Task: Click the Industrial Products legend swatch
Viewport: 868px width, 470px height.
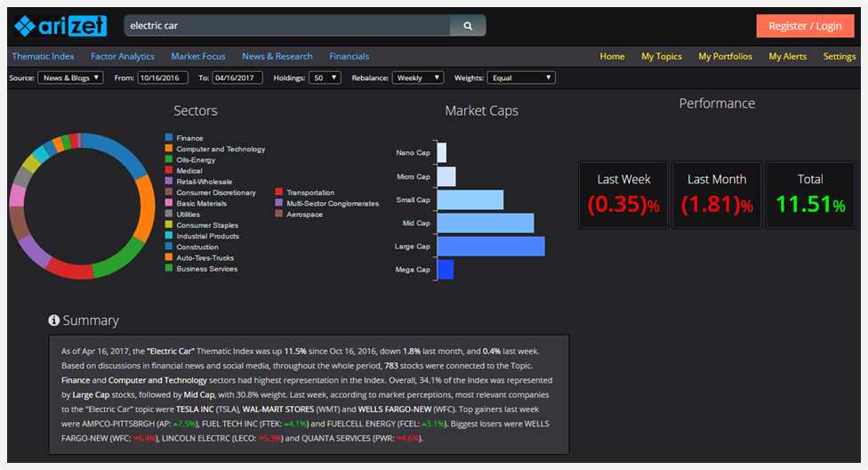Action: click(x=169, y=236)
